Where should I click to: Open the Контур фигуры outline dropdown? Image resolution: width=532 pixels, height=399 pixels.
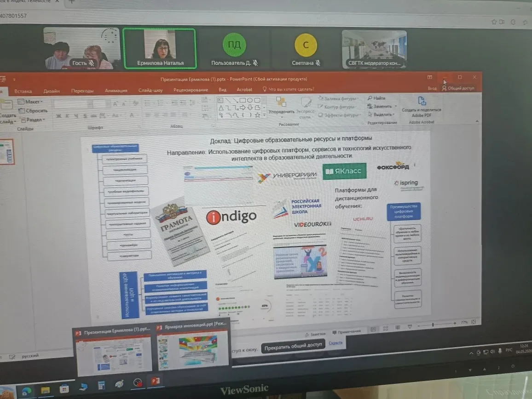(336, 107)
